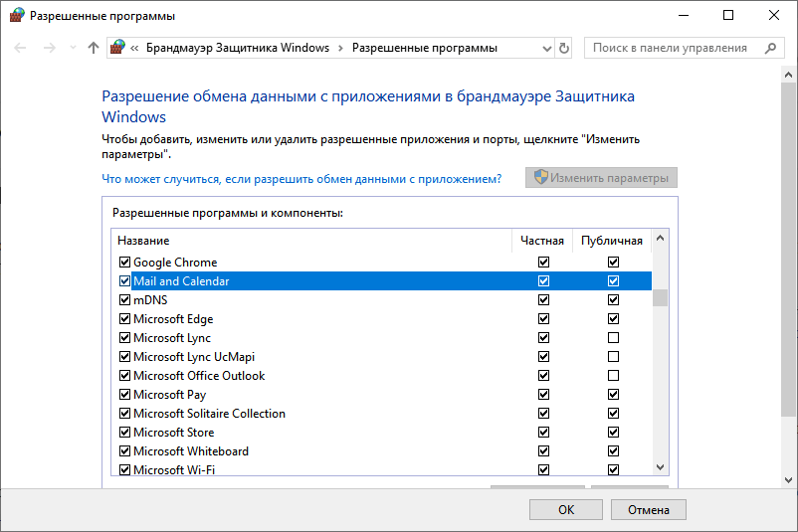
Task: Open the recent locations dropdown arrow
Action: 73,48
